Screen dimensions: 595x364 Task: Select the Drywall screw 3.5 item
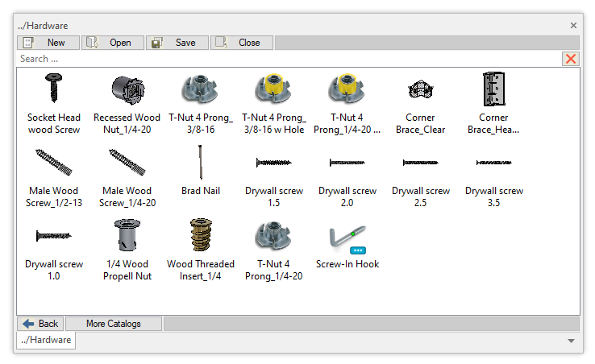click(x=493, y=162)
